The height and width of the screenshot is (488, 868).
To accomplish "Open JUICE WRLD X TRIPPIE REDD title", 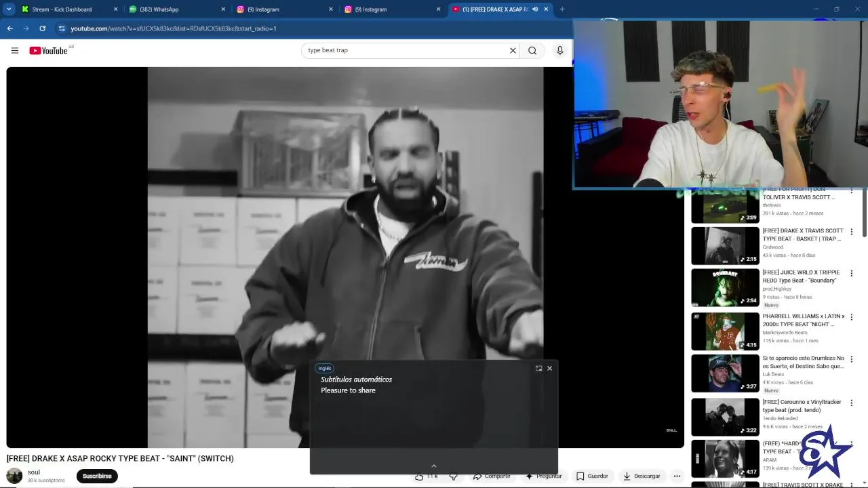I will coord(802,277).
